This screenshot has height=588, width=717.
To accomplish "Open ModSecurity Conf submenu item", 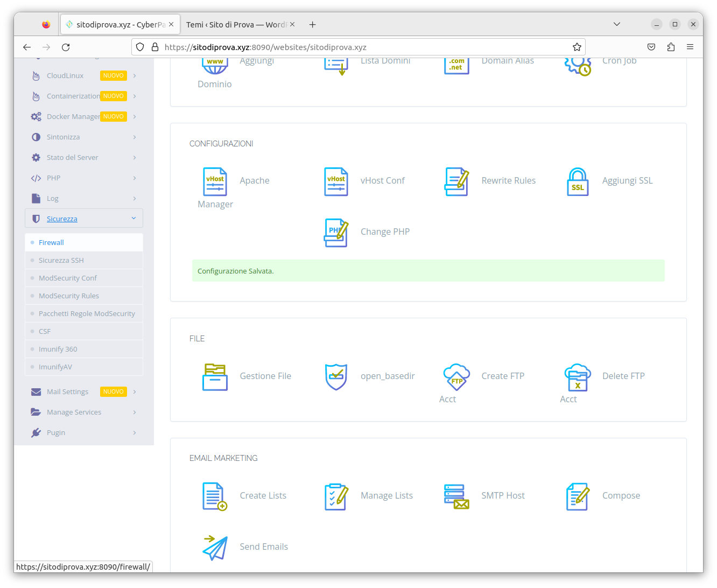I will pos(84,278).
